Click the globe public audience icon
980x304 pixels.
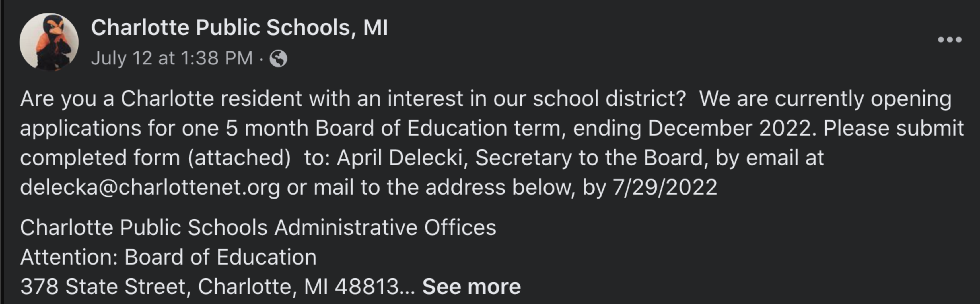click(278, 59)
